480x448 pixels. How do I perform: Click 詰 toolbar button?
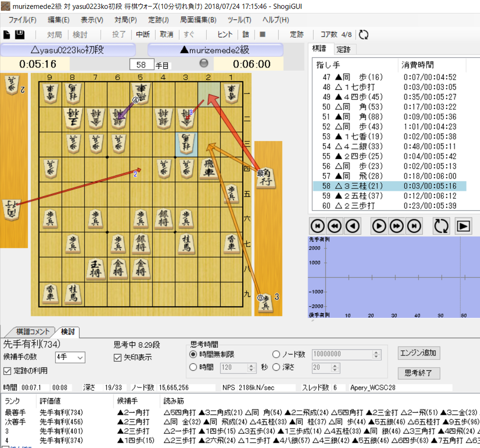coord(246,34)
